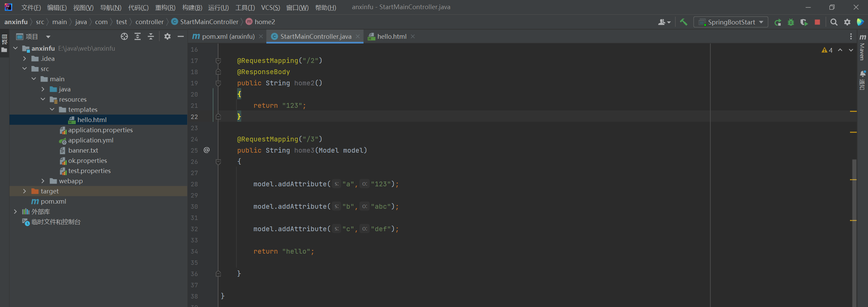Run with coverage shield icon
Screen dimensions: 868x307
point(804,22)
